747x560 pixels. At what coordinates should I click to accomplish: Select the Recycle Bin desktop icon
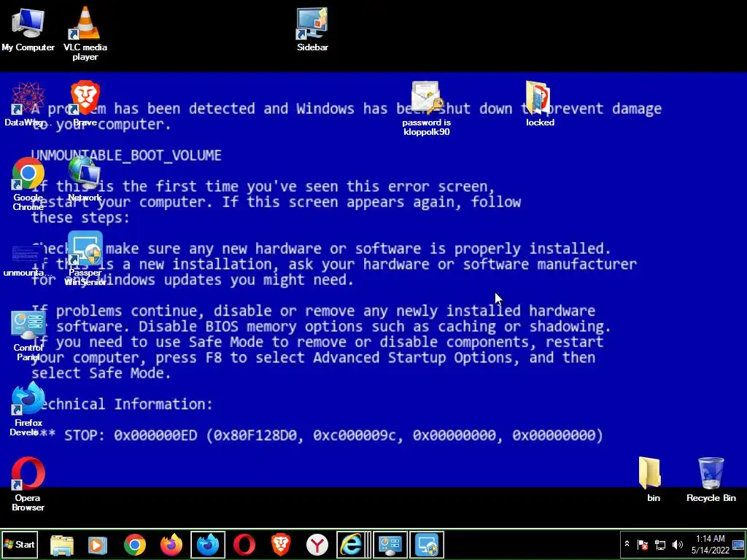click(711, 479)
